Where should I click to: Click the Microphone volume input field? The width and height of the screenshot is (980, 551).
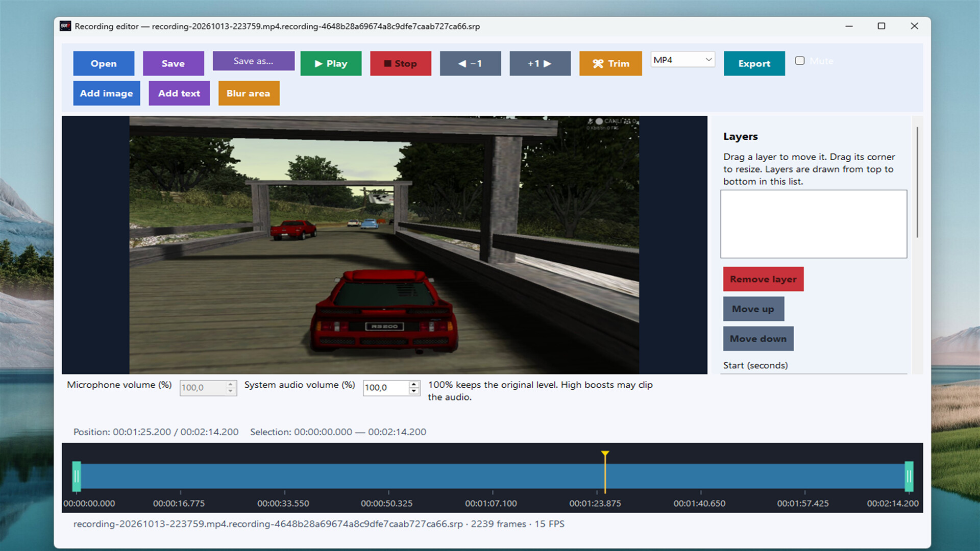(203, 388)
